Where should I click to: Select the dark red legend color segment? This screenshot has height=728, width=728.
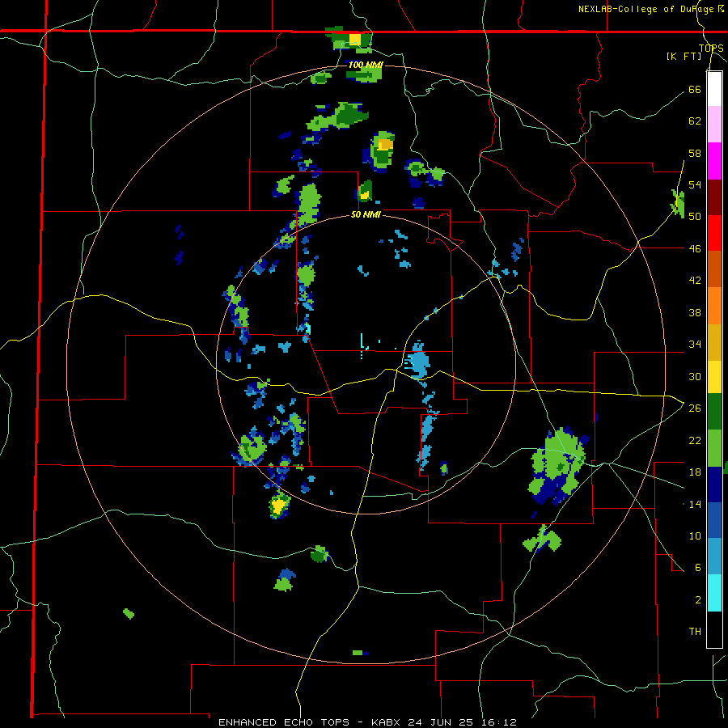click(x=714, y=197)
